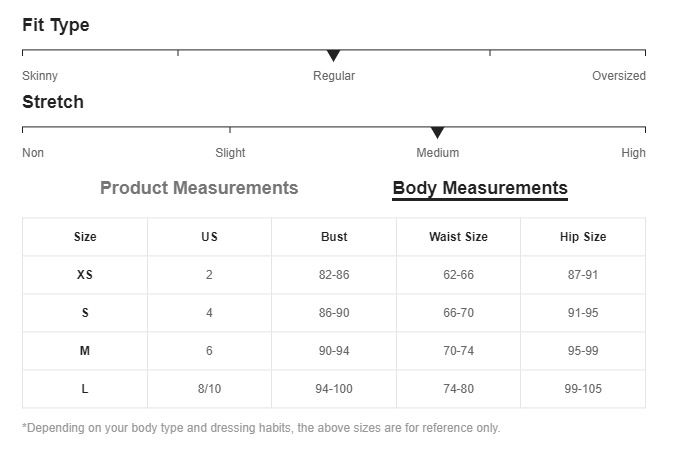Click the Hip Size column header
The width and height of the screenshot is (686, 466).
(x=583, y=237)
